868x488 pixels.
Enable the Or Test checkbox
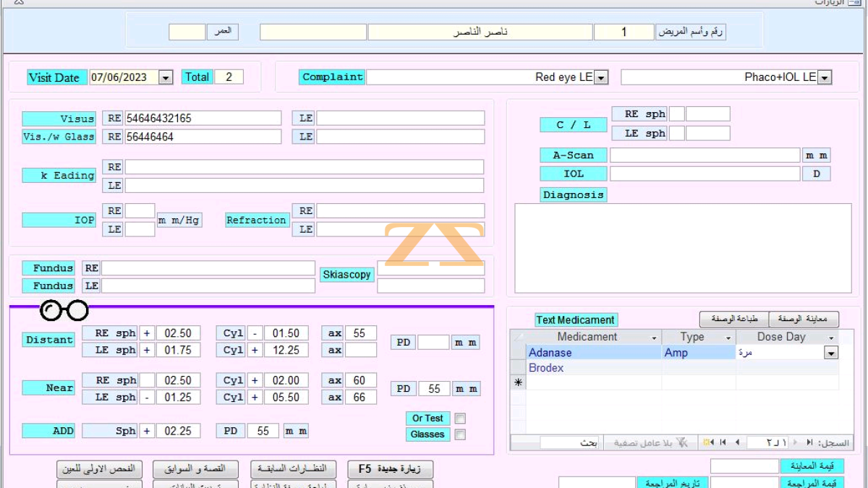point(460,419)
